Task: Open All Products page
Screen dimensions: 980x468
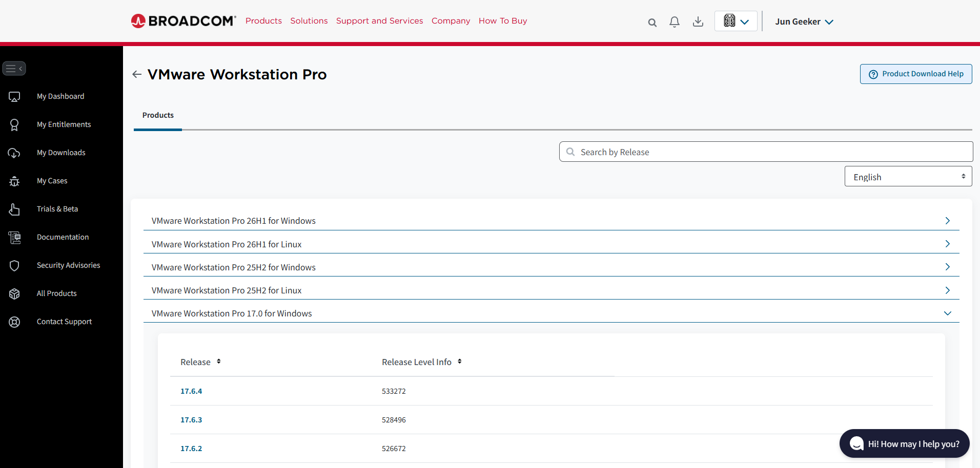Action: pos(56,293)
